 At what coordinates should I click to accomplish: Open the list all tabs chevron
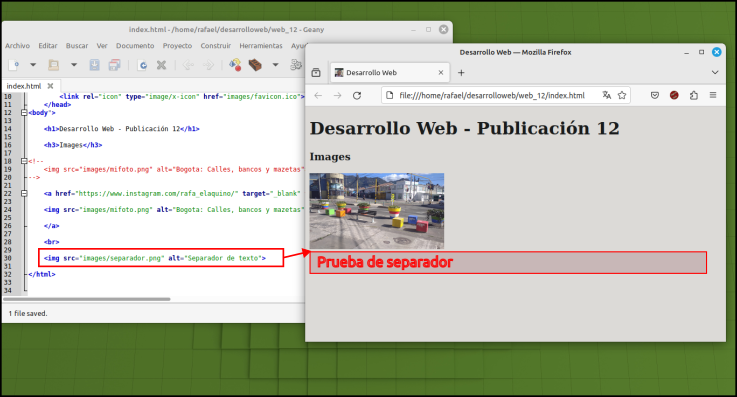point(715,72)
